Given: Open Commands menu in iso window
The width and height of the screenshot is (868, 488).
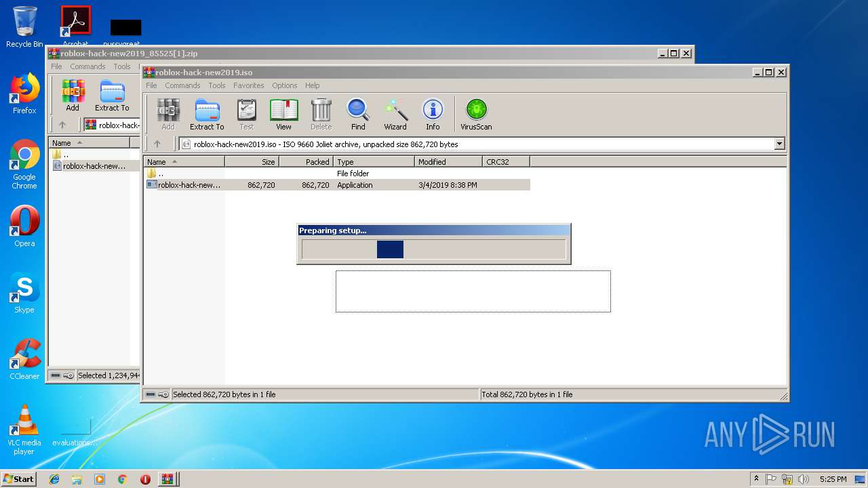Looking at the screenshot, I should tap(182, 85).
